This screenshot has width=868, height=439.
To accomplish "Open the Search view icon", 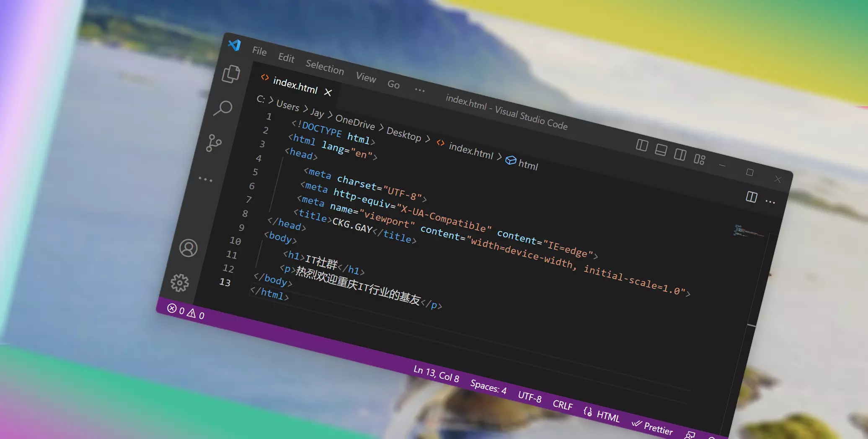I will 223,108.
